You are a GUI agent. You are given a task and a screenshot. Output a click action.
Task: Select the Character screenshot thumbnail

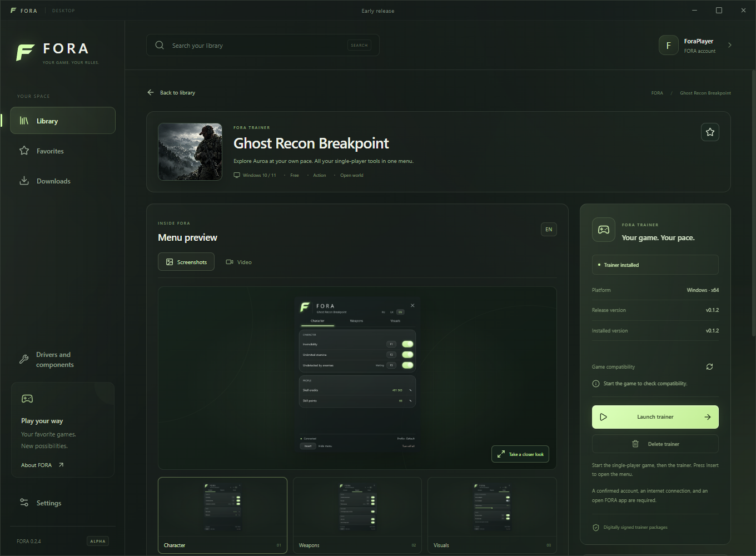pos(222,515)
